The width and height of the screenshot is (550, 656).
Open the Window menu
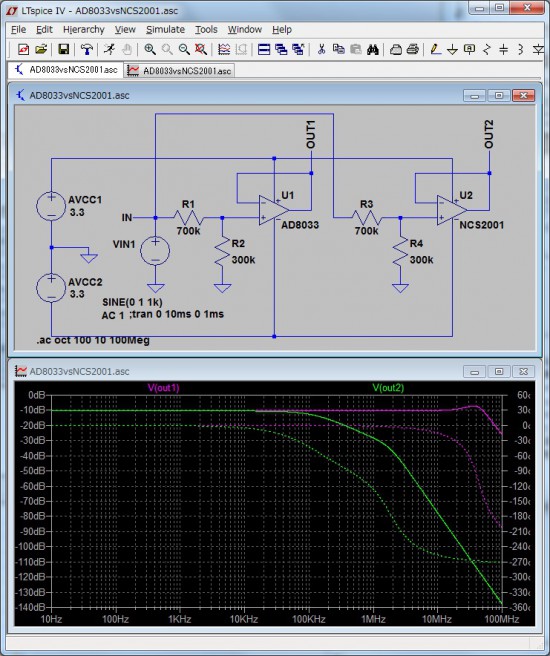(x=245, y=30)
